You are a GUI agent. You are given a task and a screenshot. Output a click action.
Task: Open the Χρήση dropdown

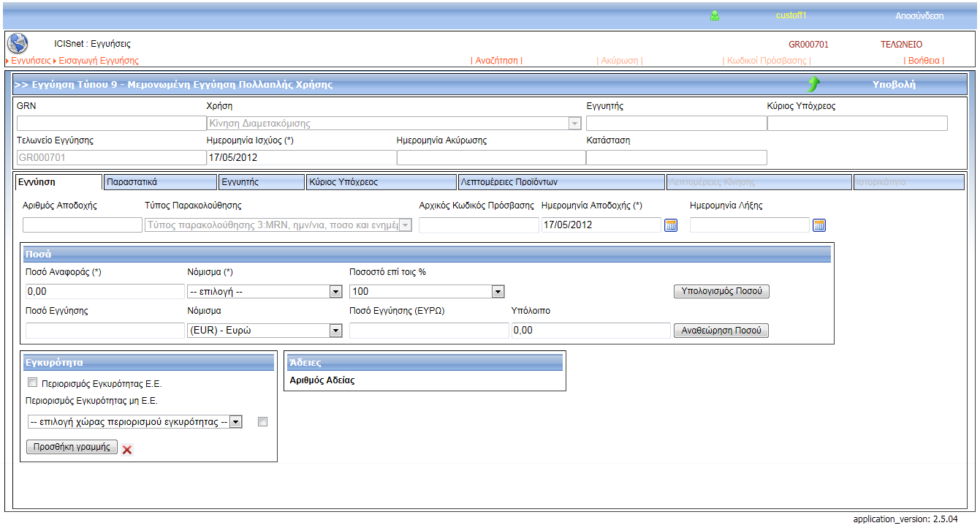395,124
